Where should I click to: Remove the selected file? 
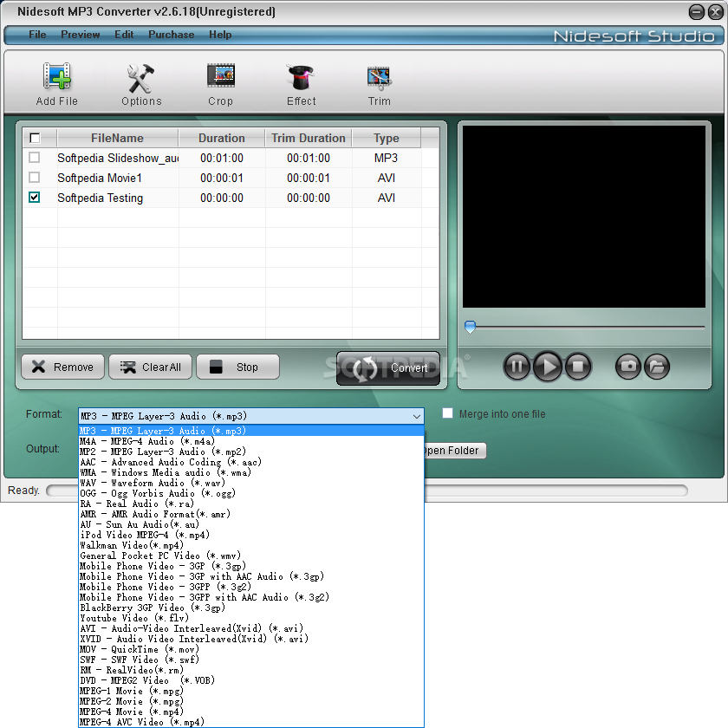62,367
